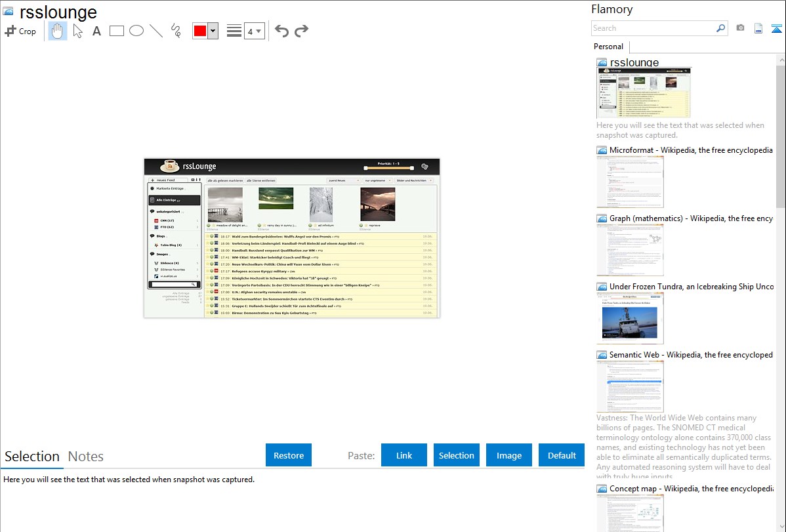The image size is (786, 532).
Task: Click the icon beside Concept map entry
Action: pyautogui.click(x=602, y=488)
